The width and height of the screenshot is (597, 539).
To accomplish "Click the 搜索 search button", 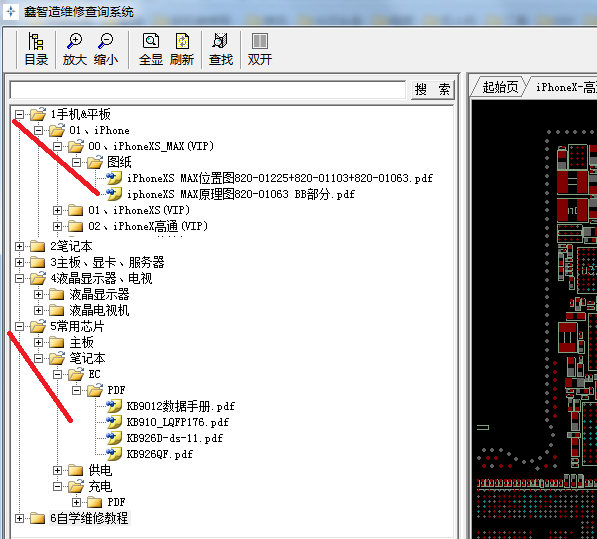I will [x=433, y=90].
